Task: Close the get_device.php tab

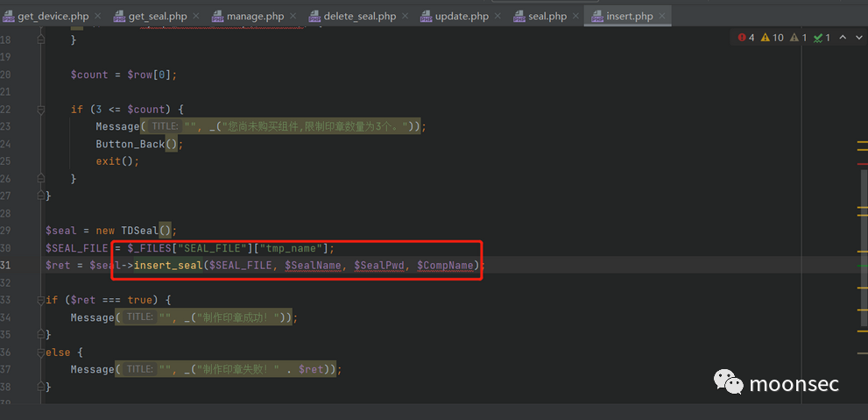Action: [98, 17]
